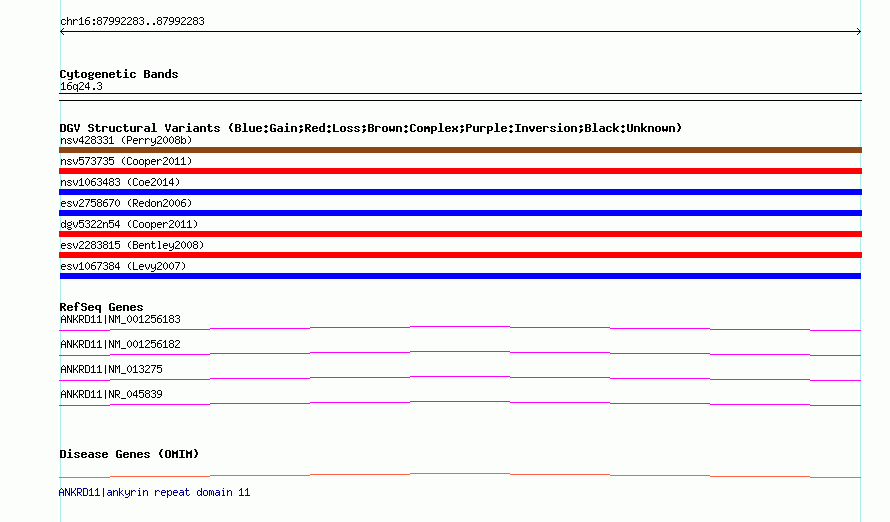Select the Cytogenetic Bands track heading

click(119, 74)
